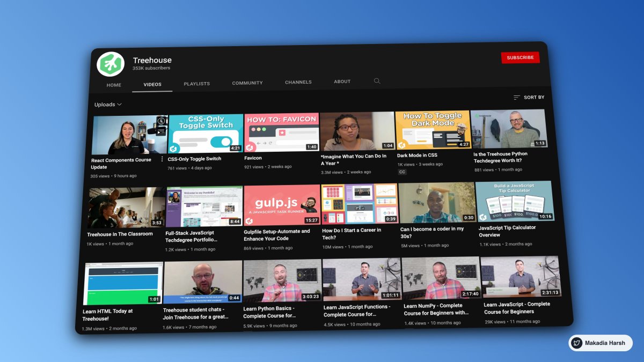Screen dimensions: 644x362
Task: Open Makadia Harsh's Twitter via bird icon
Action: [576, 343]
